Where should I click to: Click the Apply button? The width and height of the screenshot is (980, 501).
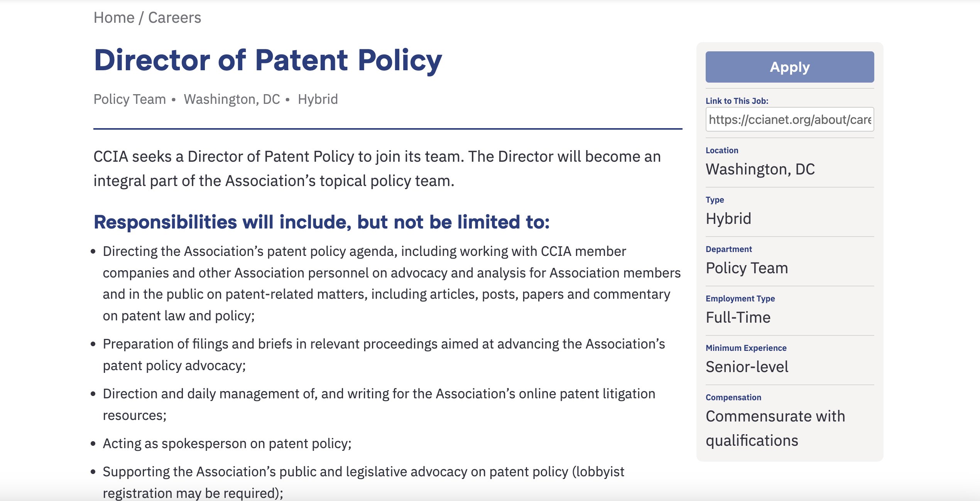[789, 67]
